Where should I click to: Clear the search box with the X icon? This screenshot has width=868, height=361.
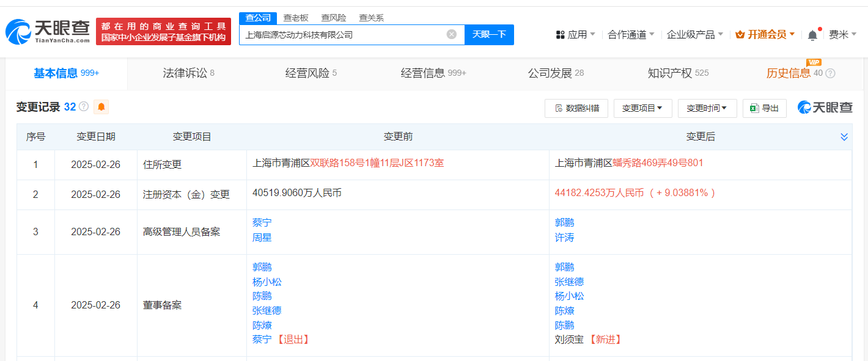tap(452, 34)
